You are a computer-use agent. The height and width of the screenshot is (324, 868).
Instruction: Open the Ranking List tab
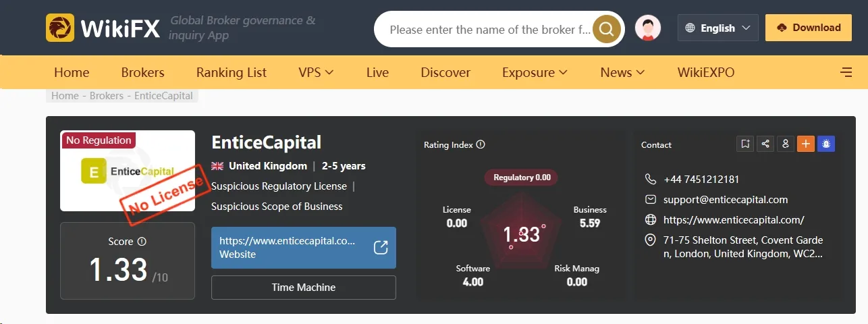(232, 72)
